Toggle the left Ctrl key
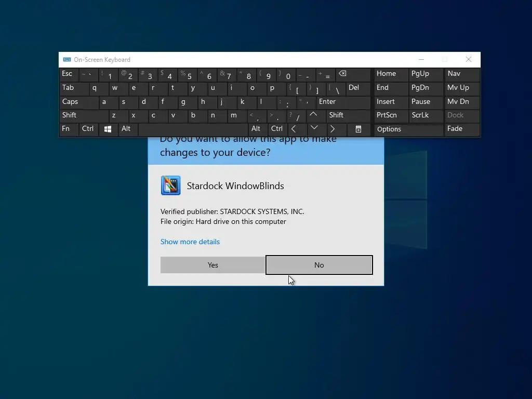532x399 pixels. point(88,129)
